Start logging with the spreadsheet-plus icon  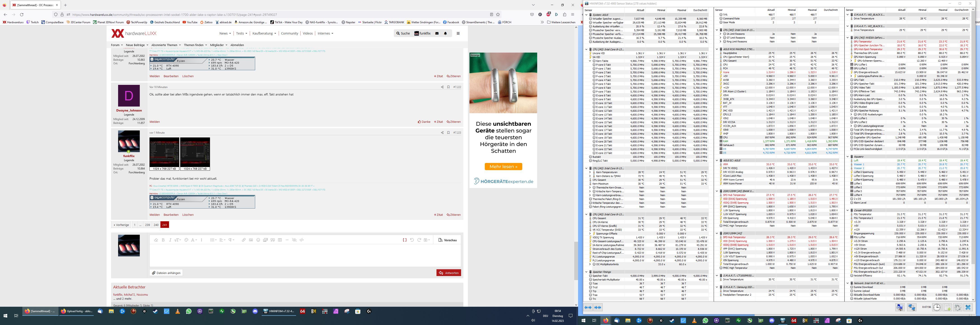(x=947, y=308)
